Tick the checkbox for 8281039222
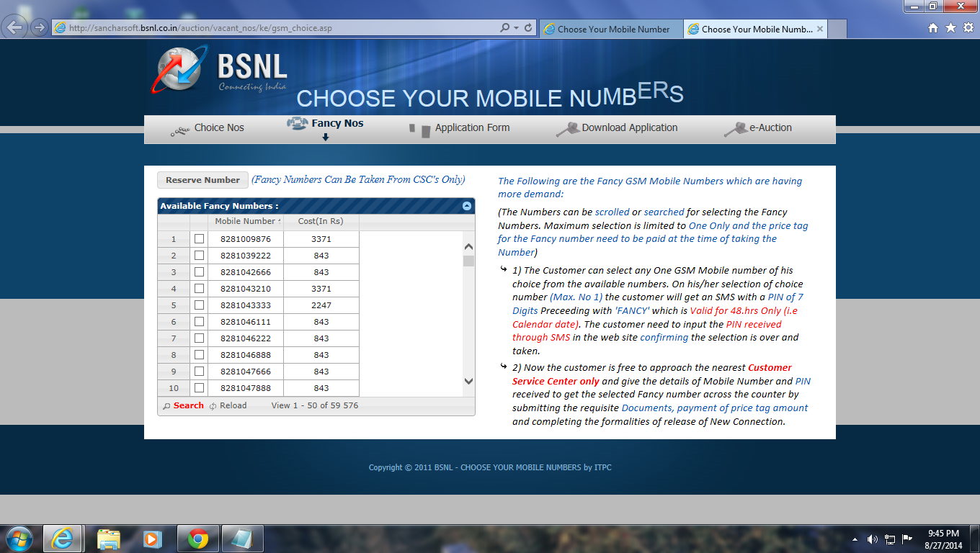The image size is (980, 553). tap(199, 256)
